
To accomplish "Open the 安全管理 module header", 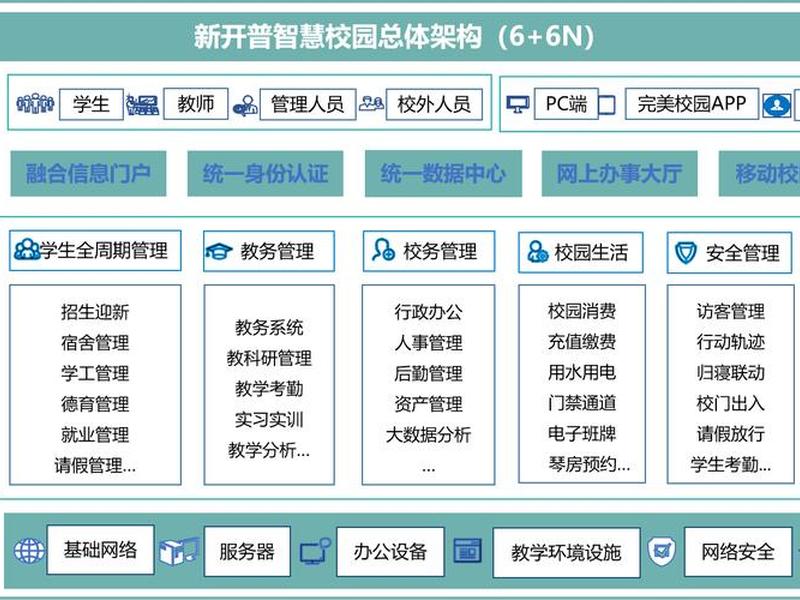I will (730, 253).
